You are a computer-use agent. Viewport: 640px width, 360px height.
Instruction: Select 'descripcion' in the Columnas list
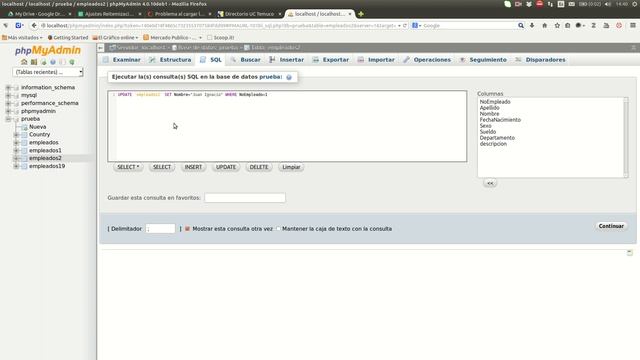[x=493, y=144]
